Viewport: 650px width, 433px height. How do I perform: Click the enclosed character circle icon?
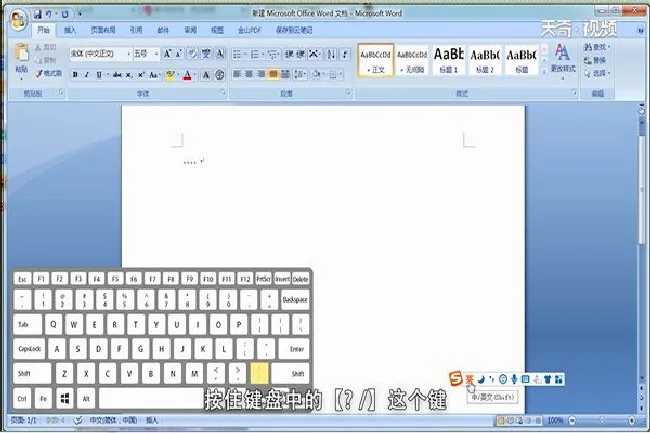tap(220, 75)
